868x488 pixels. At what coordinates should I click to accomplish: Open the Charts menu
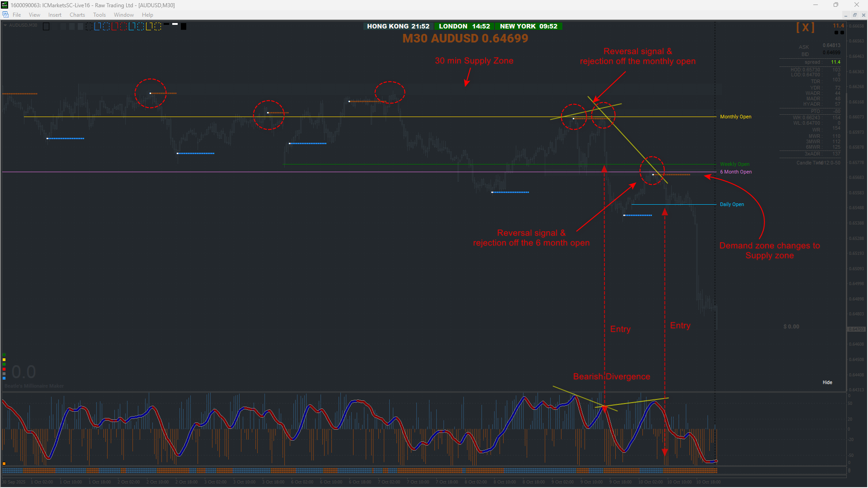click(x=77, y=15)
